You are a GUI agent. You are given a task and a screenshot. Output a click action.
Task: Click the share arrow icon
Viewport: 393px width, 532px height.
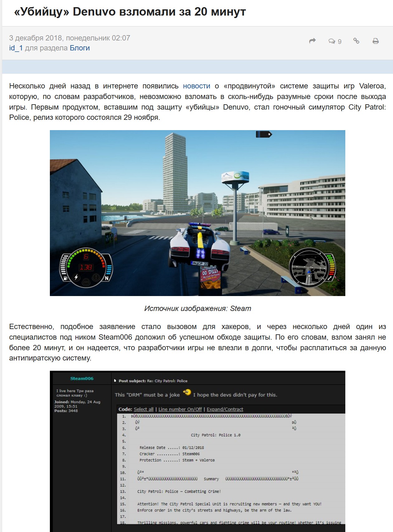coord(312,41)
